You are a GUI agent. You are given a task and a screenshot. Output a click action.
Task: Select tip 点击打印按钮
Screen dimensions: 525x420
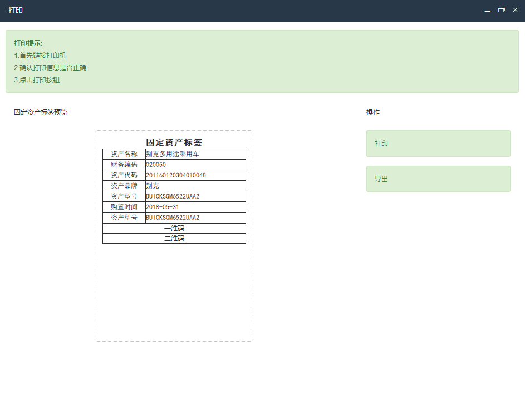coord(37,80)
